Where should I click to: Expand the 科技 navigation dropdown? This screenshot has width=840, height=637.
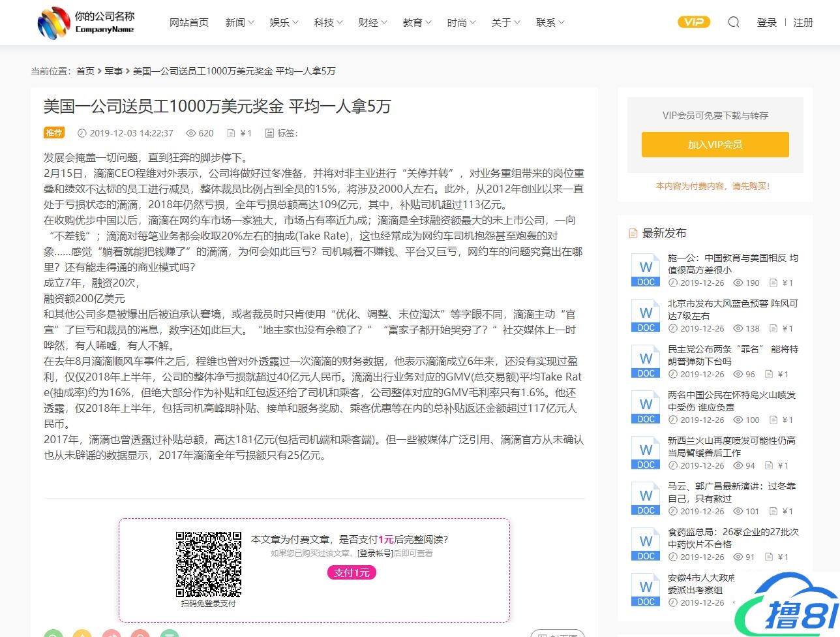328,23
